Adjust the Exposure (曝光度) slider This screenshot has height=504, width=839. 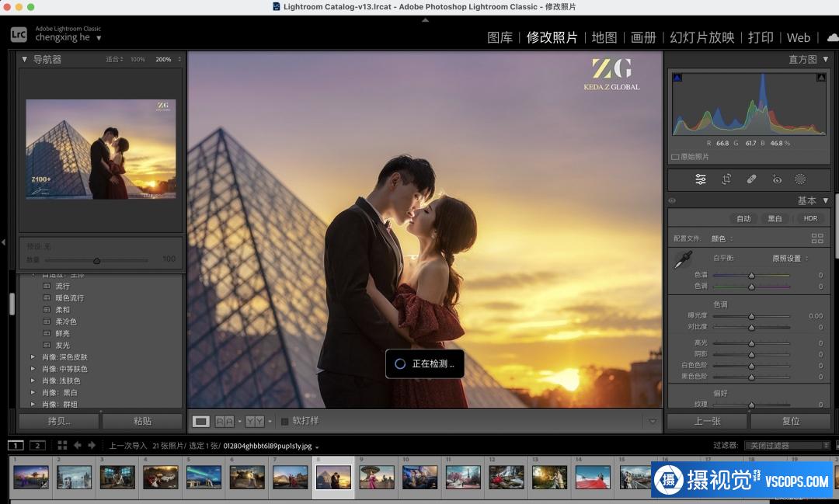[x=751, y=315]
